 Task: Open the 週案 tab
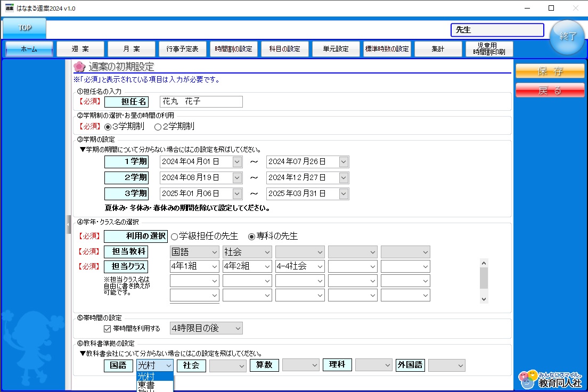pyautogui.click(x=80, y=49)
